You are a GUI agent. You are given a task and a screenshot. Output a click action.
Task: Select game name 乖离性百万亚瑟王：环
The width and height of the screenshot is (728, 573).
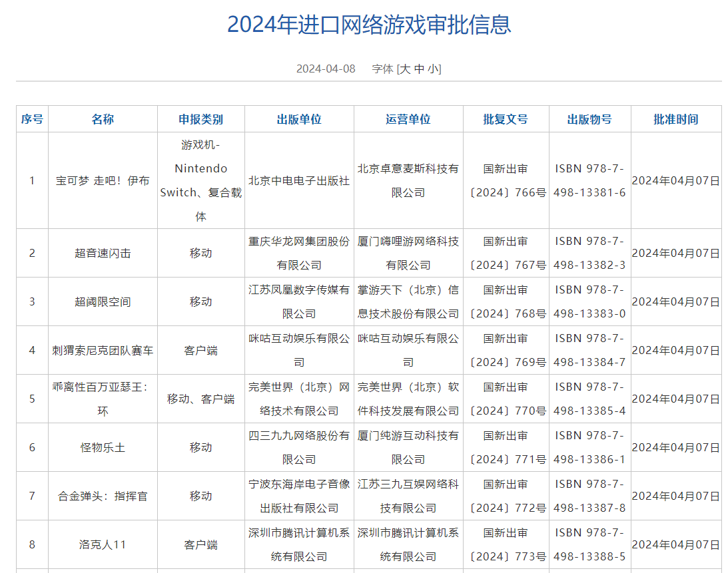[103, 399]
